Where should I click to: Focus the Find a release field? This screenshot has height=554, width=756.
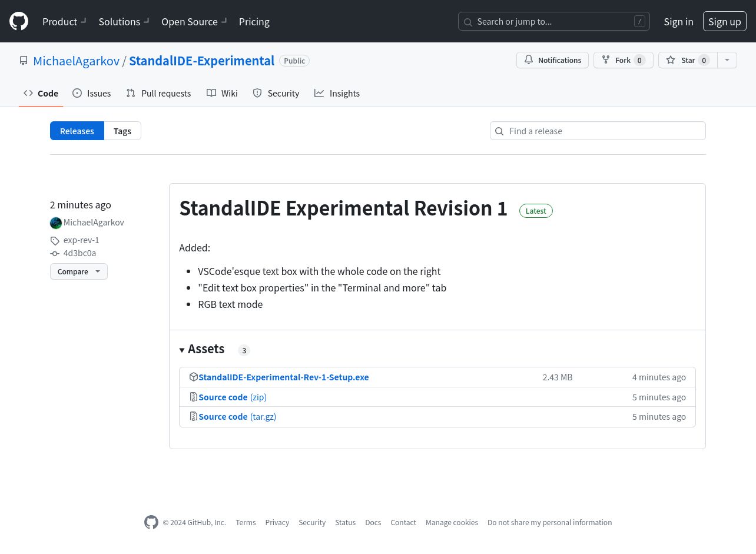tap(598, 131)
